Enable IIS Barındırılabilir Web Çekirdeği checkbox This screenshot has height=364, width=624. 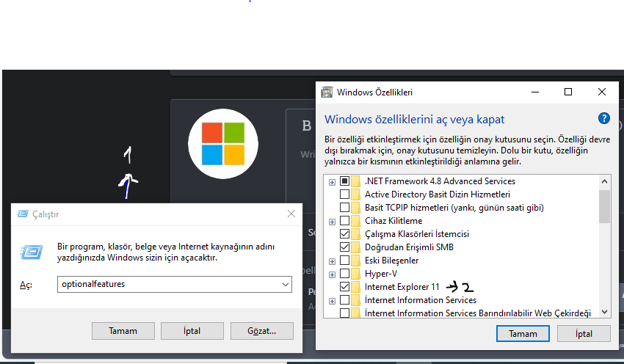[x=344, y=313]
